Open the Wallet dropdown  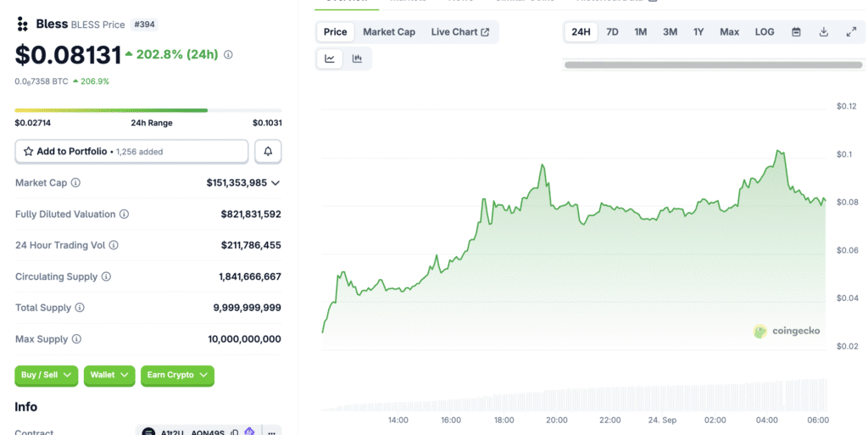pyautogui.click(x=109, y=376)
